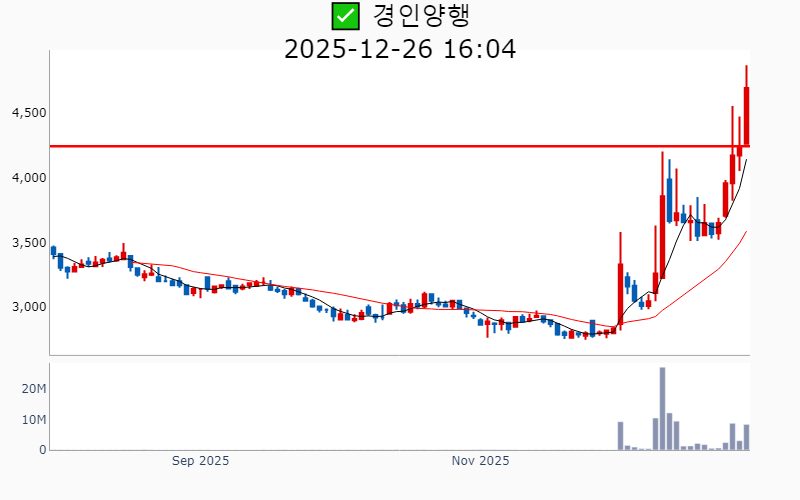Click the Sep 2025 x-axis label
Screen dimensions: 800x500
pyautogui.click(x=201, y=461)
